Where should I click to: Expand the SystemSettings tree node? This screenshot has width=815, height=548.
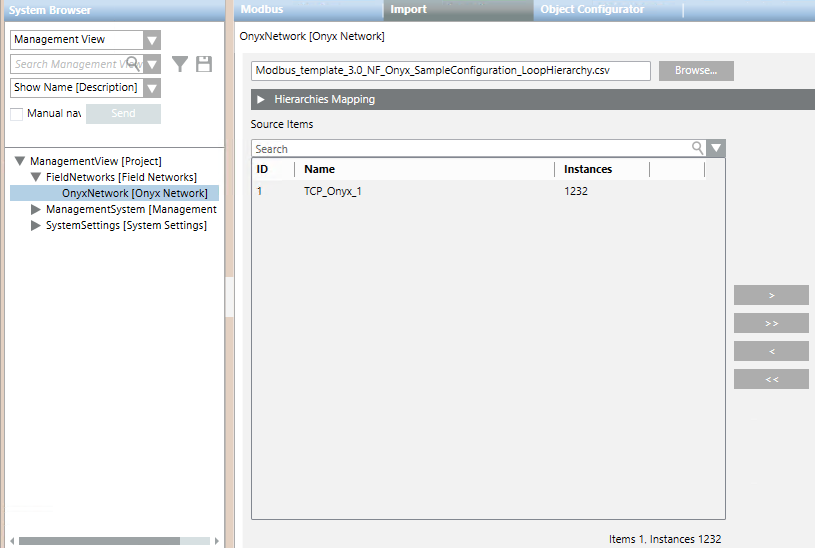36,226
